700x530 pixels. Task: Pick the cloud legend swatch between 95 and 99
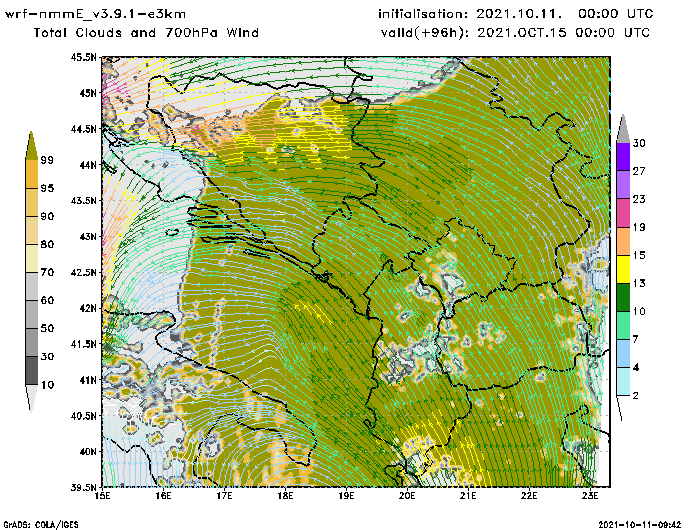point(31,174)
